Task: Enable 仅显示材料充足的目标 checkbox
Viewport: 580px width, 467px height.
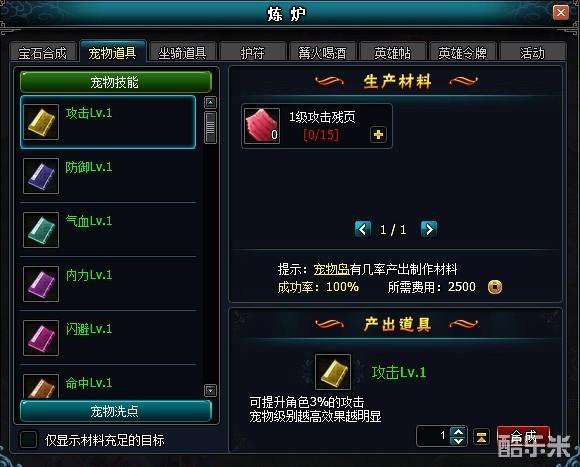Action: [28, 440]
